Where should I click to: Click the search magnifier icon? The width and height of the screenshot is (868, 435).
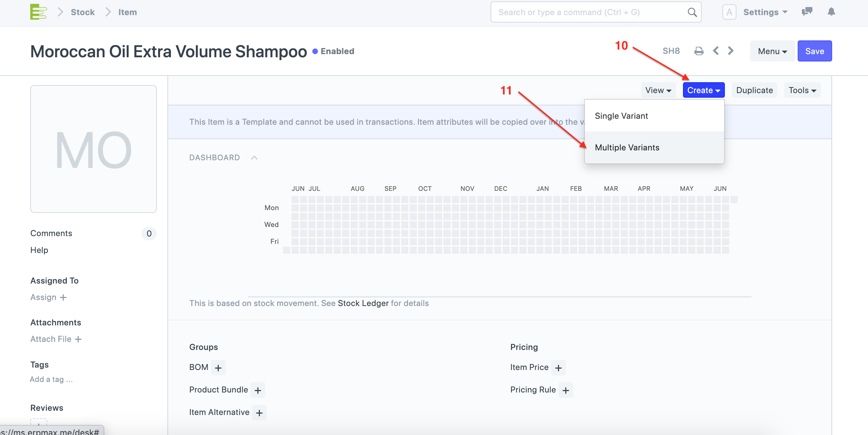pos(692,12)
